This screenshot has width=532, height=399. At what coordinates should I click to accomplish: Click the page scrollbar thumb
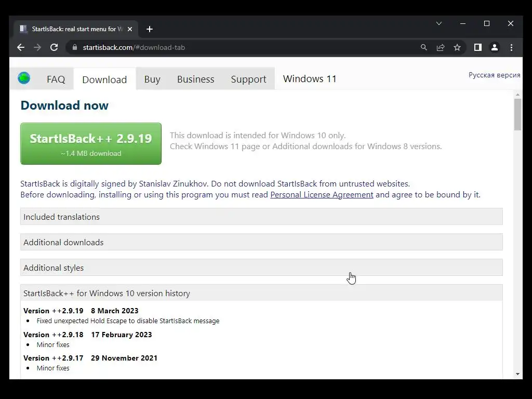(x=517, y=114)
